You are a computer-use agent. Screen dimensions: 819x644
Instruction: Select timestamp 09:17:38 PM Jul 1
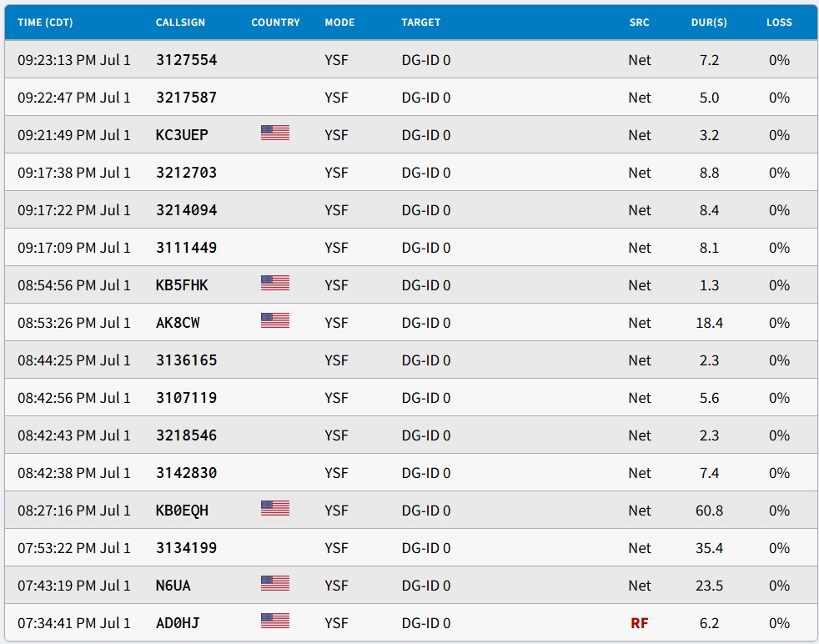click(73, 173)
